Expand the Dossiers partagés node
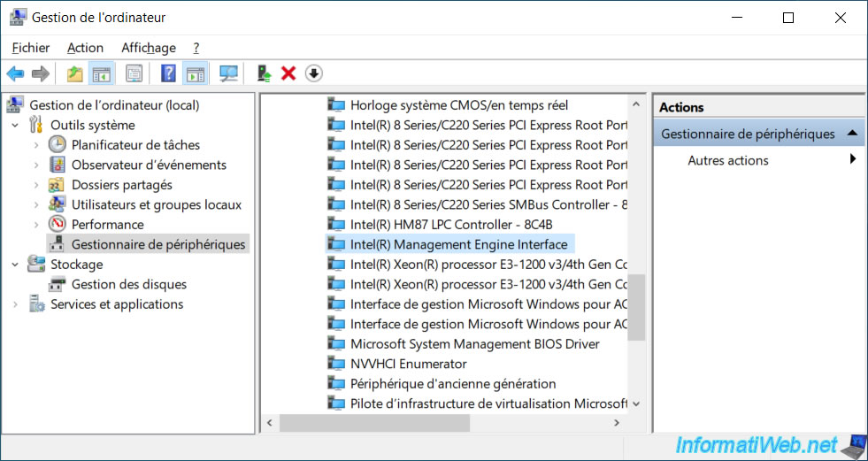868x461 pixels. tap(36, 185)
